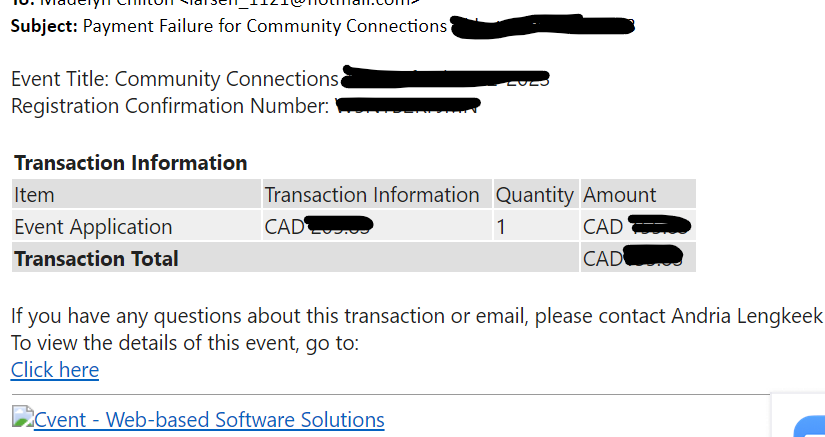Click the 'Quantity' column header cell
The width and height of the screenshot is (825, 437).
(536, 195)
